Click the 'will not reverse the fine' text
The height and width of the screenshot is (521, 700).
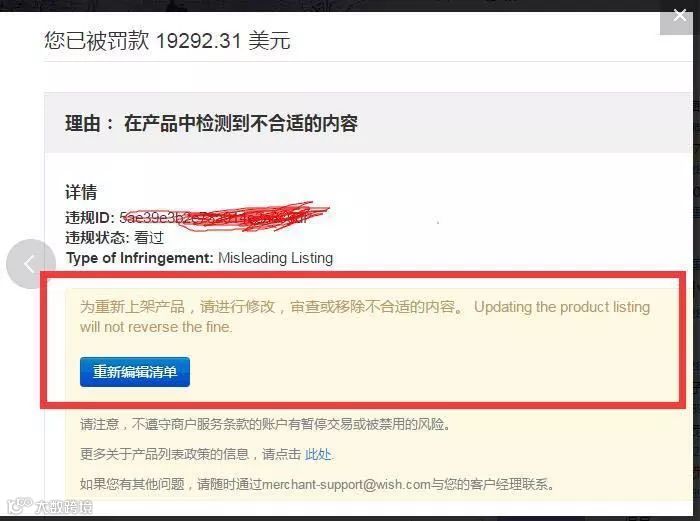pyautogui.click(x=156, y=327)
